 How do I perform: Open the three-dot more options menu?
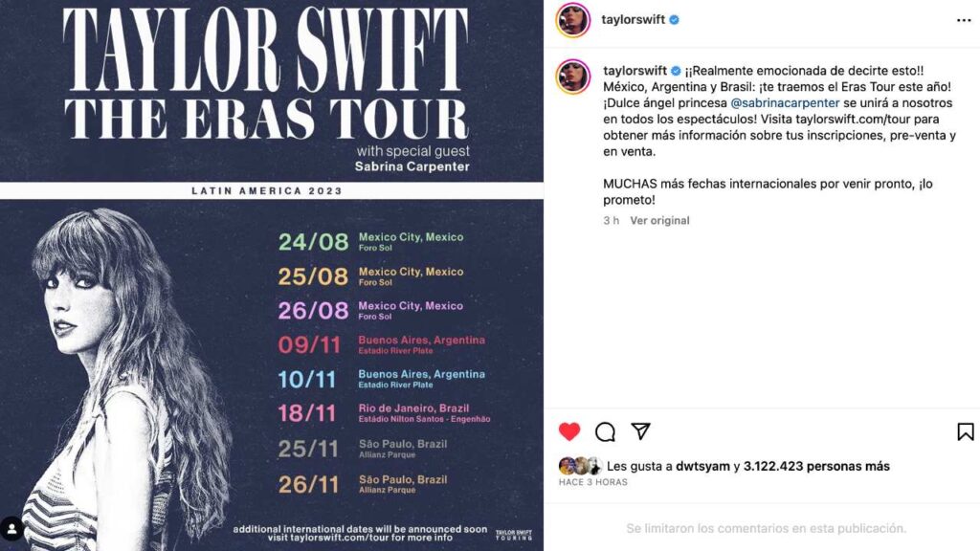tap(964, 19)
